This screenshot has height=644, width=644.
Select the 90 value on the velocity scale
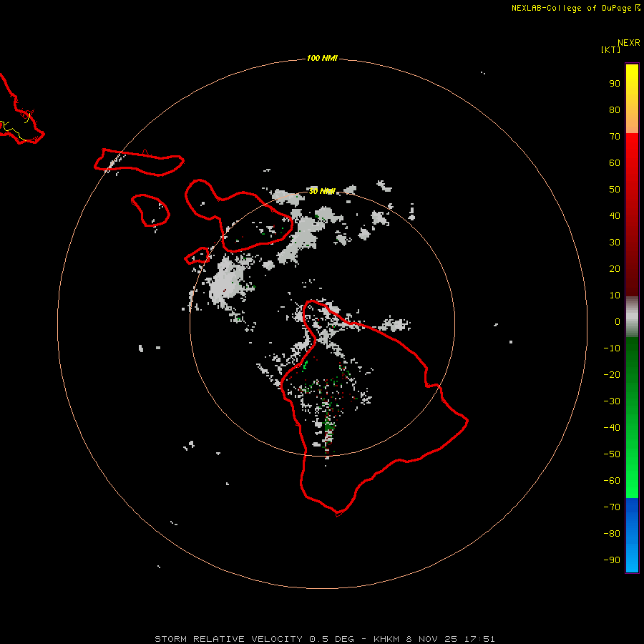pos(615,84)
